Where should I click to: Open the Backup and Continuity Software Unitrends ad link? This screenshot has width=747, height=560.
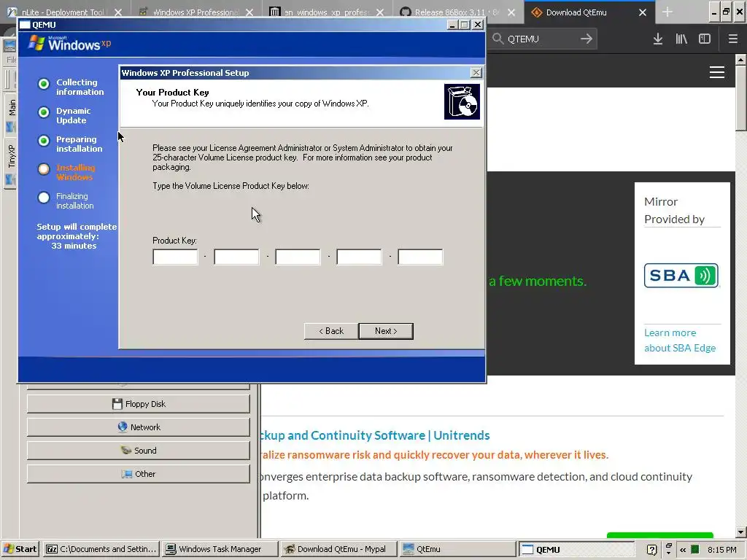(x=376, y=435)
